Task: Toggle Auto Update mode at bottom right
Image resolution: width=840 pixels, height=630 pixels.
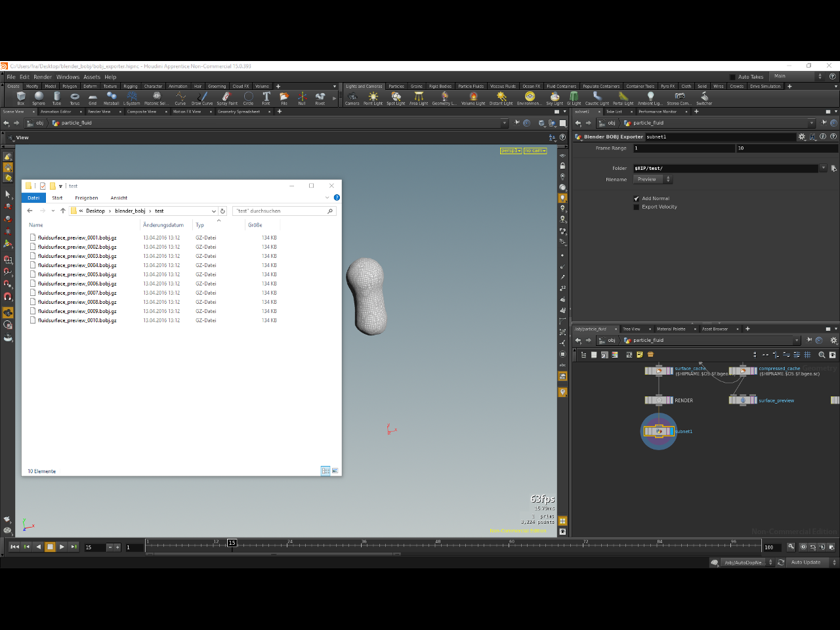Action: pos(806,562)
